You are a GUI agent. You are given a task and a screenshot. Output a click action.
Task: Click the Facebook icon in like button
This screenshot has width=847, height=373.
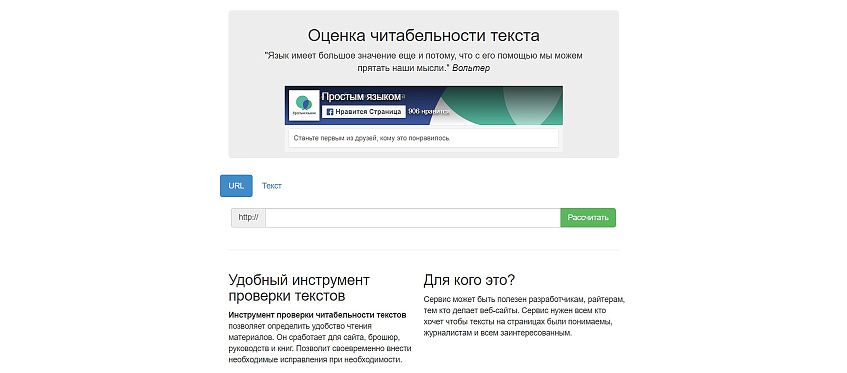tap(330, 112)
